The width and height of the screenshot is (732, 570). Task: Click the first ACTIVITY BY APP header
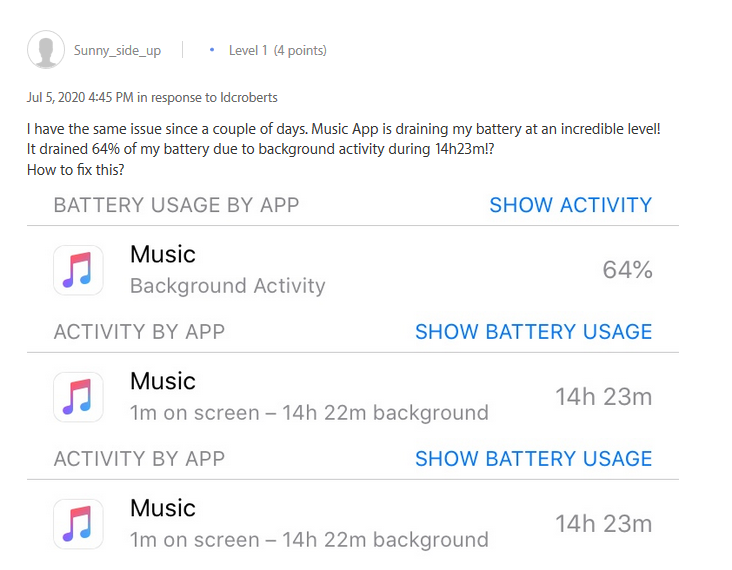click(x=139, y=332)
